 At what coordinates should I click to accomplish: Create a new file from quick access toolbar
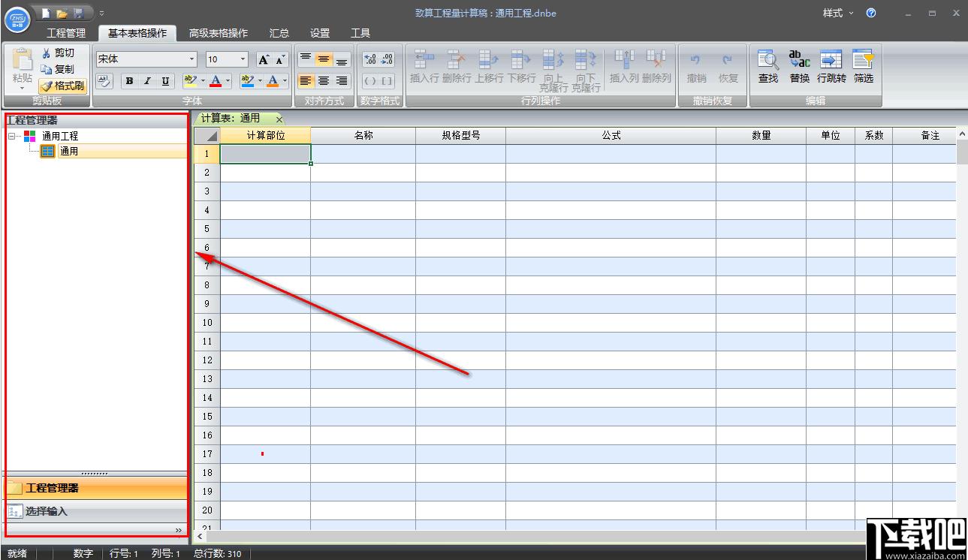tap(47, 14)
